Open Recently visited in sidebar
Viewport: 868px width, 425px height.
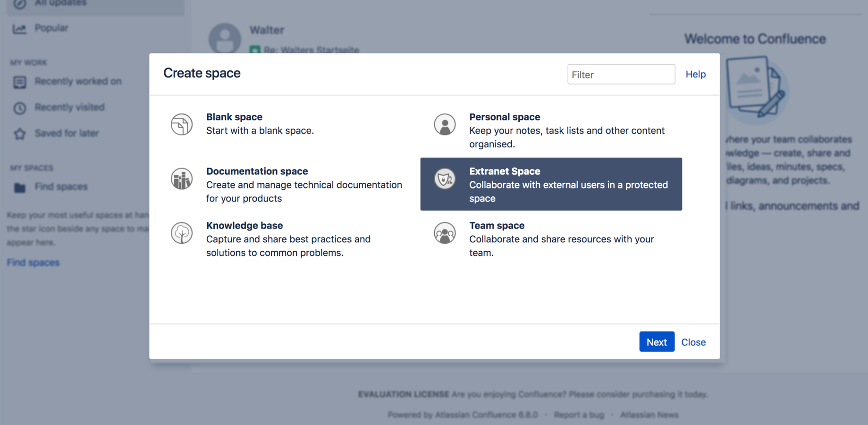click(x=69, y=107)
